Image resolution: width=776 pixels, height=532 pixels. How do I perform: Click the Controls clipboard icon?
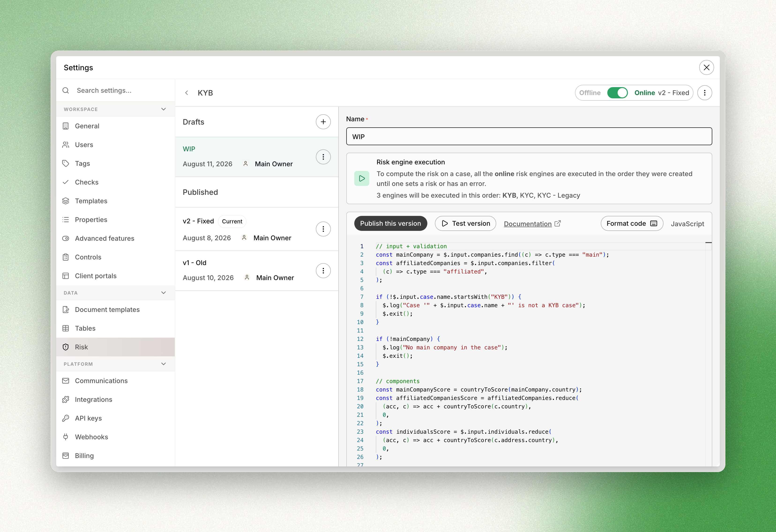click(x=66, y=257)
